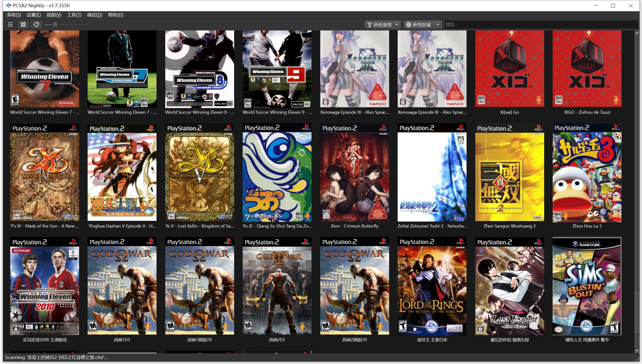Image resolution: width=642 pixels, height=364 pixels.
Task: Click the 'Xi[sai] Go' title text
Action: click(509, 112)
